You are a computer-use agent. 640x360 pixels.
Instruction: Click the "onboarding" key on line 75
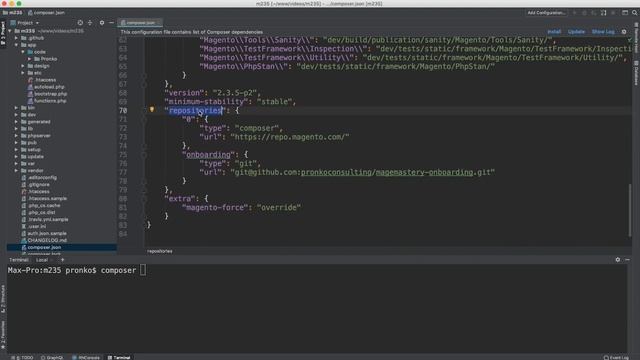point(208,155)
